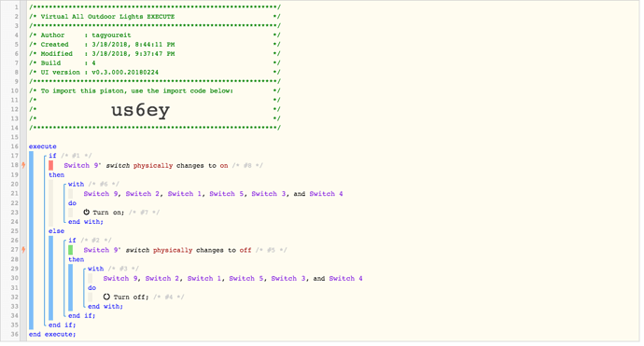644x346 pixels.
Task: Select the Turn on; action
Action: point(108,213)
